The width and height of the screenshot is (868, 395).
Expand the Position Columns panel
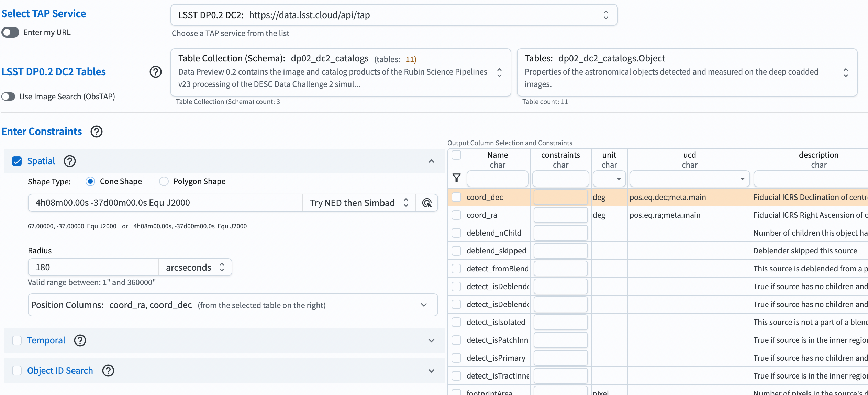click(424, 305)
